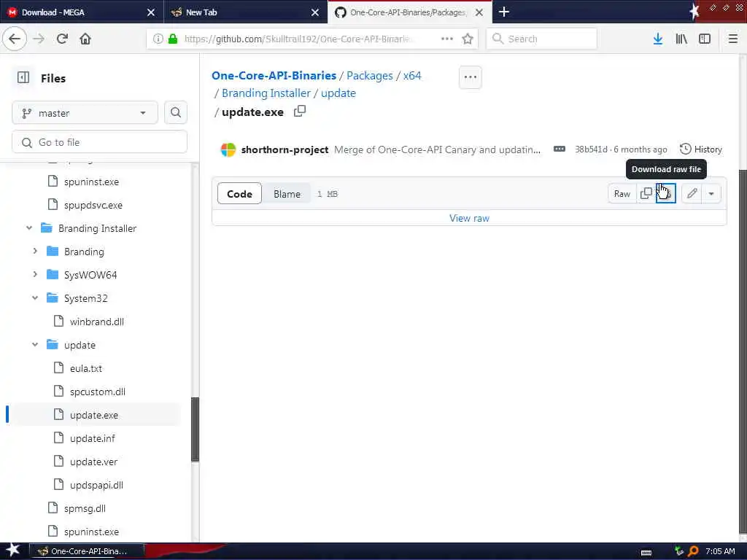Toggle the browser sidebar icon
This screenshot has width=747, height=560.
coord(705,39)
